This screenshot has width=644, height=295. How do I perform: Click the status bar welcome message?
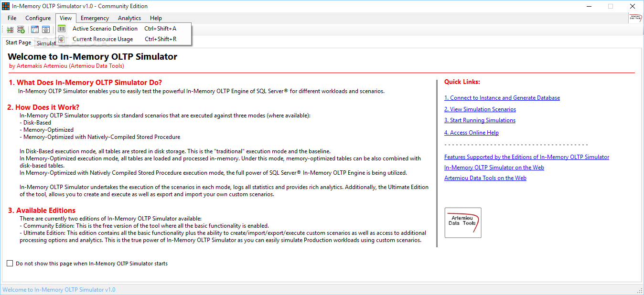click(x=59, y=290)
